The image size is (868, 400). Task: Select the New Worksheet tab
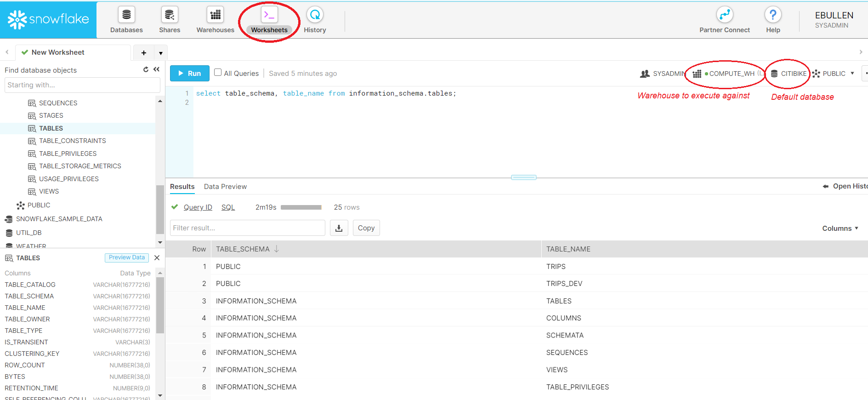coord(73,52)
